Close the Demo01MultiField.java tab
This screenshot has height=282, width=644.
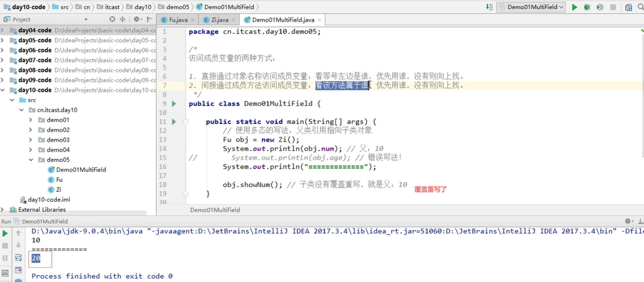point(319,20)
